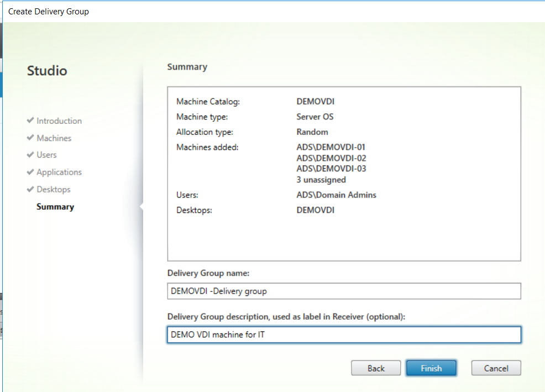This screenshot has width=545, height=392.
Task: Click the checkmark next to Applications
Action: pos(30,172)
